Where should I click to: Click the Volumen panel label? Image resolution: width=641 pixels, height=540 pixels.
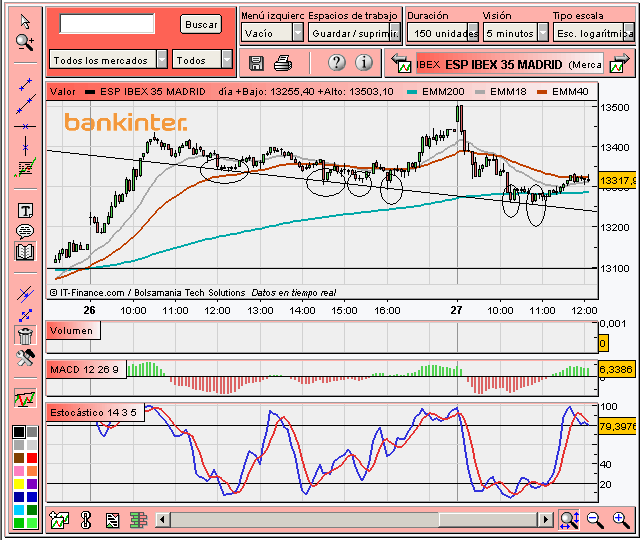[x=72, y=330]
